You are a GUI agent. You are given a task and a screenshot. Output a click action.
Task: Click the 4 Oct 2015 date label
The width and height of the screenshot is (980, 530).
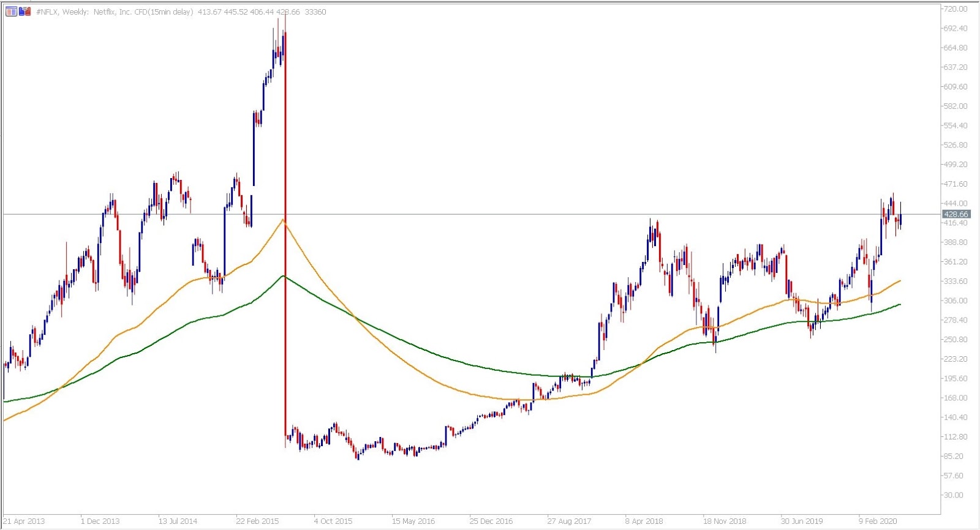(x=333, y=521)
